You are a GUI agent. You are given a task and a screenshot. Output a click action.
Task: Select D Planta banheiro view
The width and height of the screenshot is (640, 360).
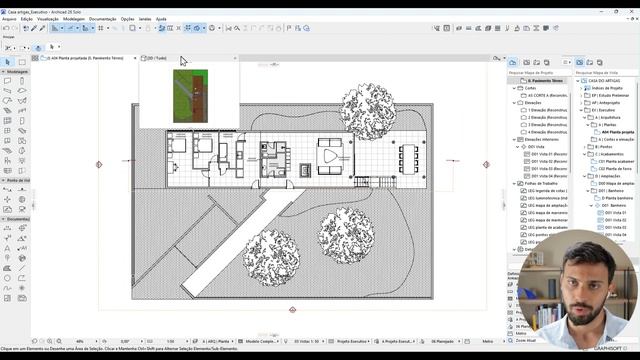pyautogui.click(x=617, y=198)
